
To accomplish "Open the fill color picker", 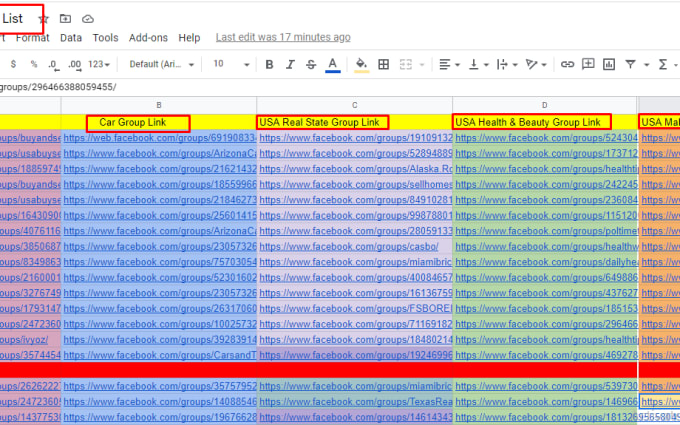I will tap(361, 65).
